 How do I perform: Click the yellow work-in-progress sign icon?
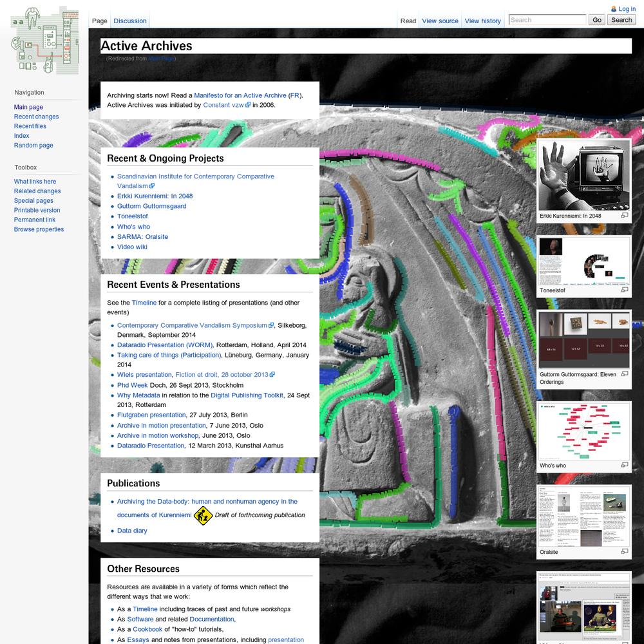[203, 515]
